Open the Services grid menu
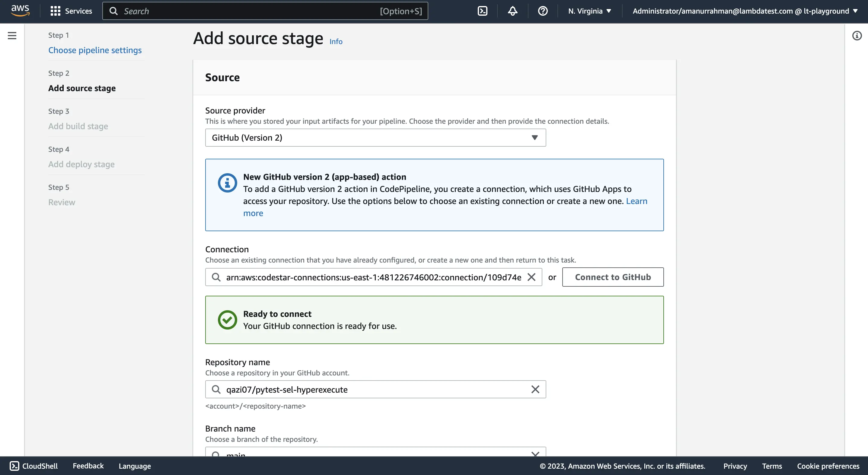868x475 pixels. (x=71, y=11)
